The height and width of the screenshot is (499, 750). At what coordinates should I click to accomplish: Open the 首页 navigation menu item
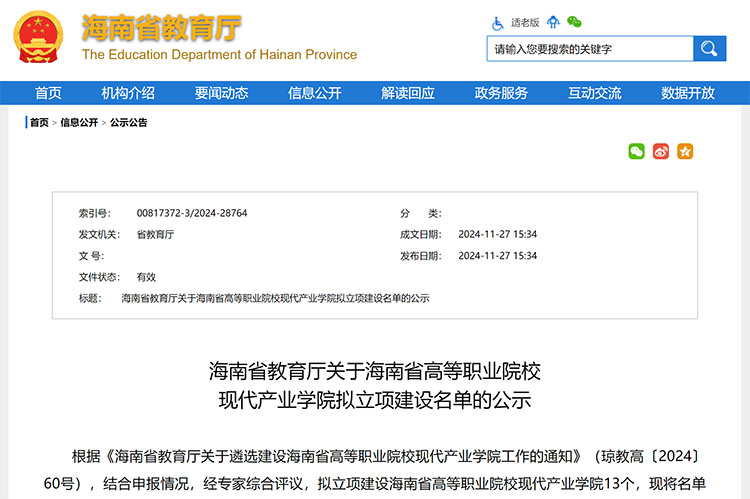tap(48, 93)
